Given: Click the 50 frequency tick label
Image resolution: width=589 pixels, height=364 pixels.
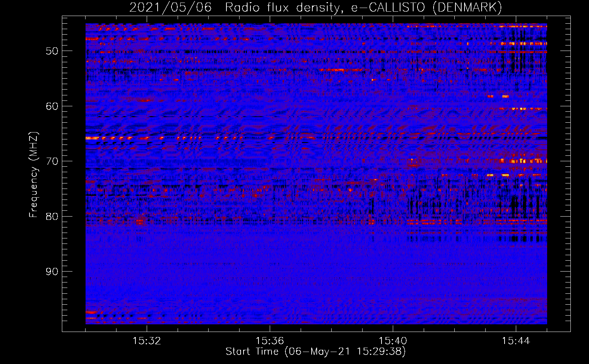Looking at the screenshot, I should (52, 51).
